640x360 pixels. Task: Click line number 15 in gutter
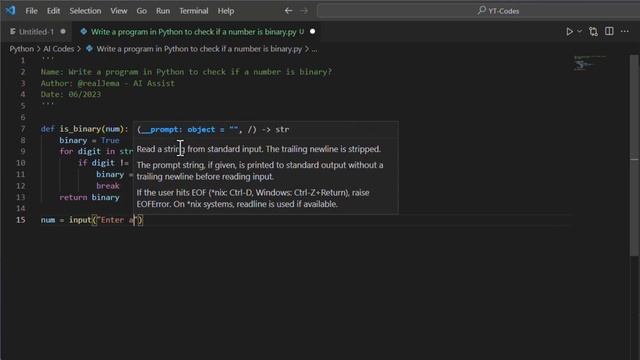click(x=21, y=220)
